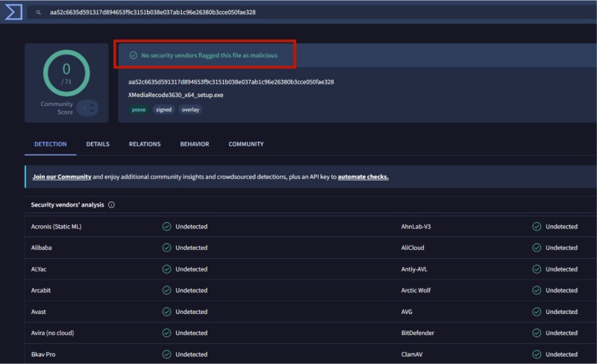
Task: Click the Acronis (Static ML) vendor name
Action: (57, 227)
